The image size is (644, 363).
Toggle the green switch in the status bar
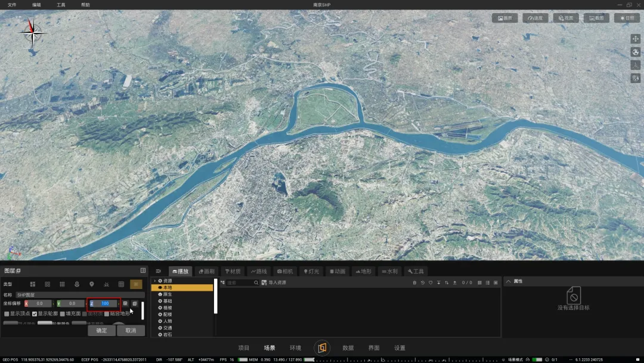pos(537,359)
